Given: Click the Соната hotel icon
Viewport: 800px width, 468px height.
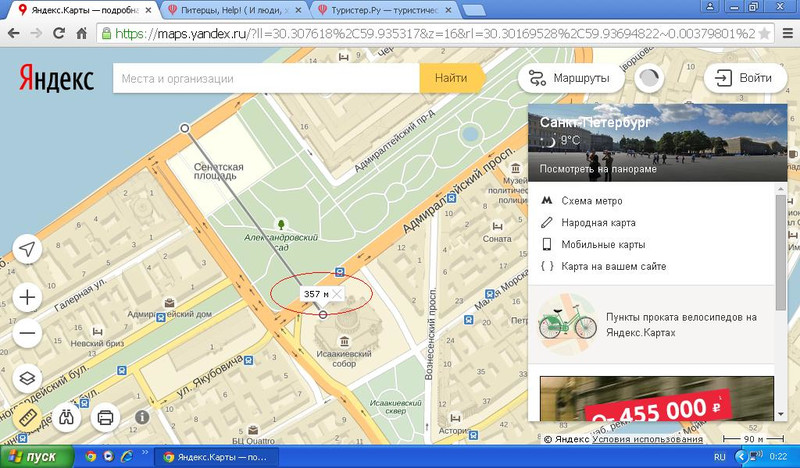Looking at the screenshot, I should [497, 226].
